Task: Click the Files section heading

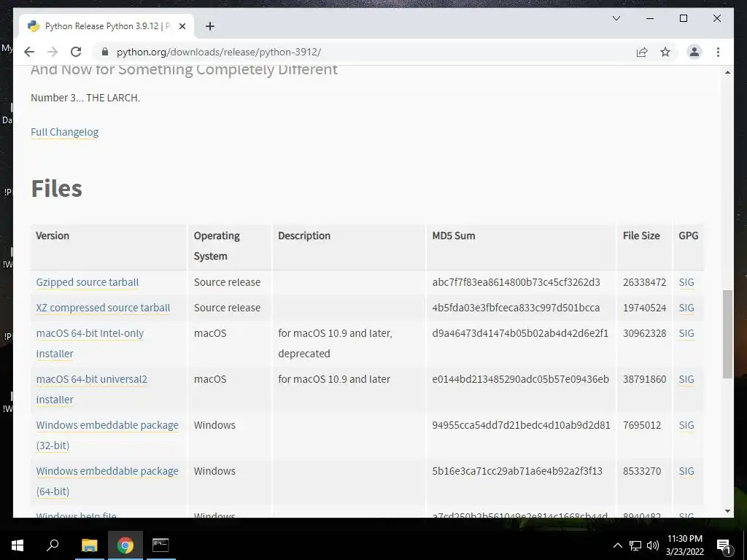Action: (57, 188)
